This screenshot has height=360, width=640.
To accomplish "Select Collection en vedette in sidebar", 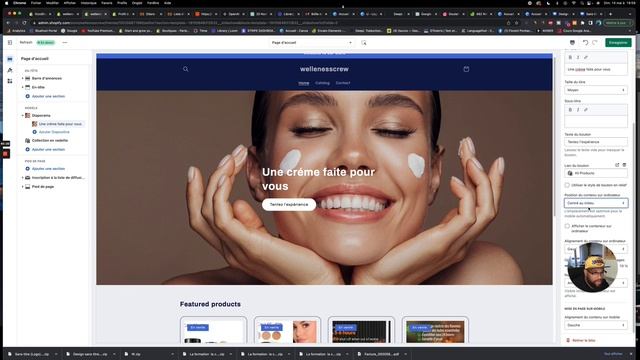I will point(50,140).
